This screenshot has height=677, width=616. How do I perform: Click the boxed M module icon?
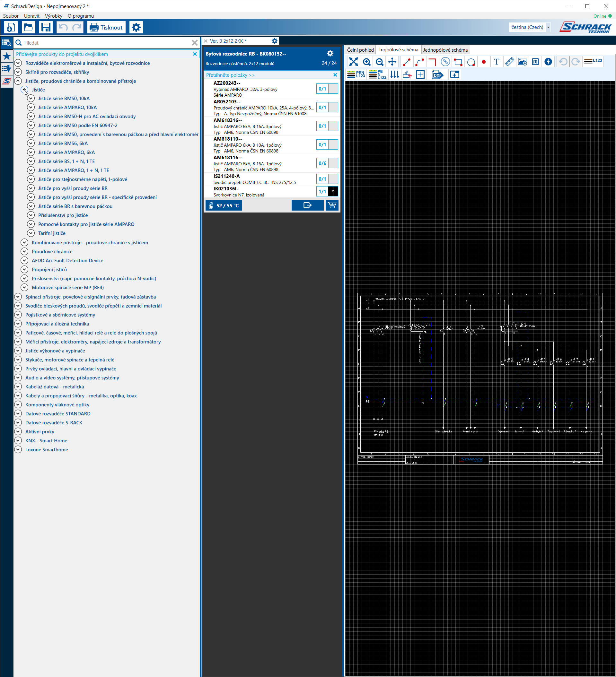pyautogui.click(x=535, y=62)
